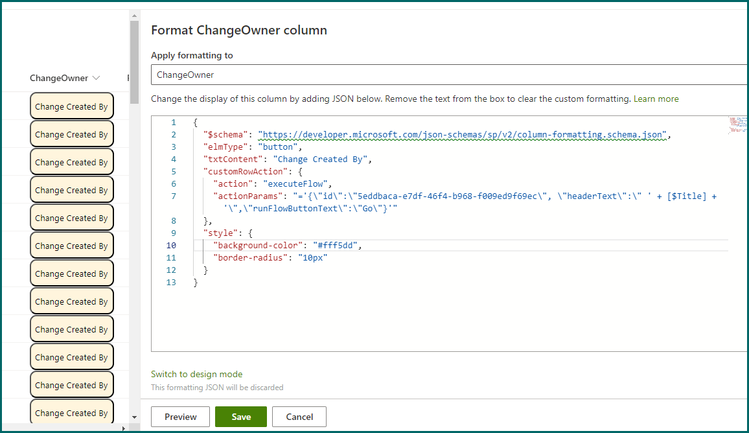Place cursor on the background-color value #fff5dd

[335, 245]
